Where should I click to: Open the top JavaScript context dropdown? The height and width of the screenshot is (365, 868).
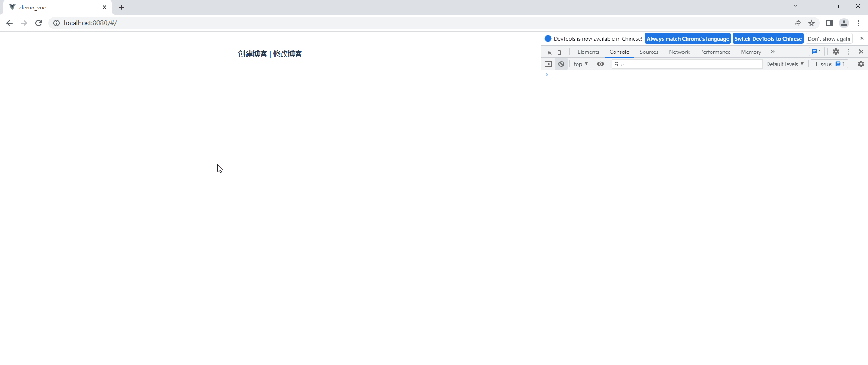[581, 64]
